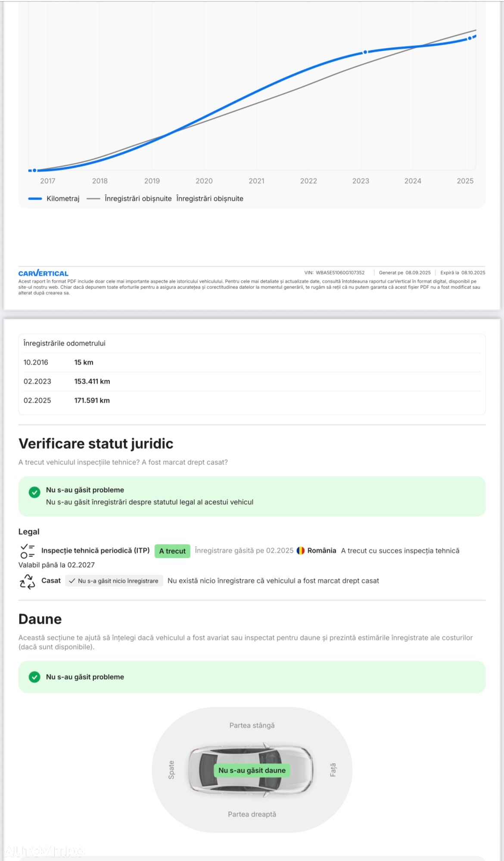Viewport: 504px width, 861px height.
Task: Click the 2022 axis label on chart
Action: [x=308, y=181]
